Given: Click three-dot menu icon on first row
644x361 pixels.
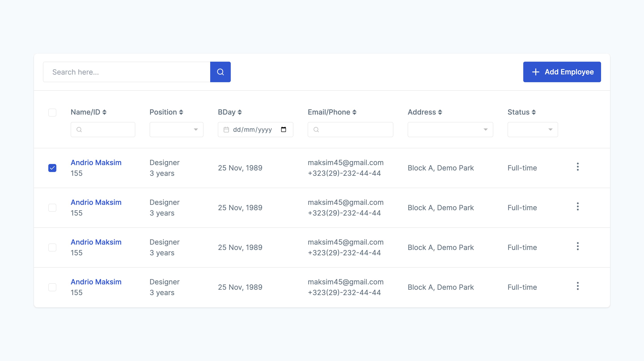Looking at the screenshot, I should (578, 167).
